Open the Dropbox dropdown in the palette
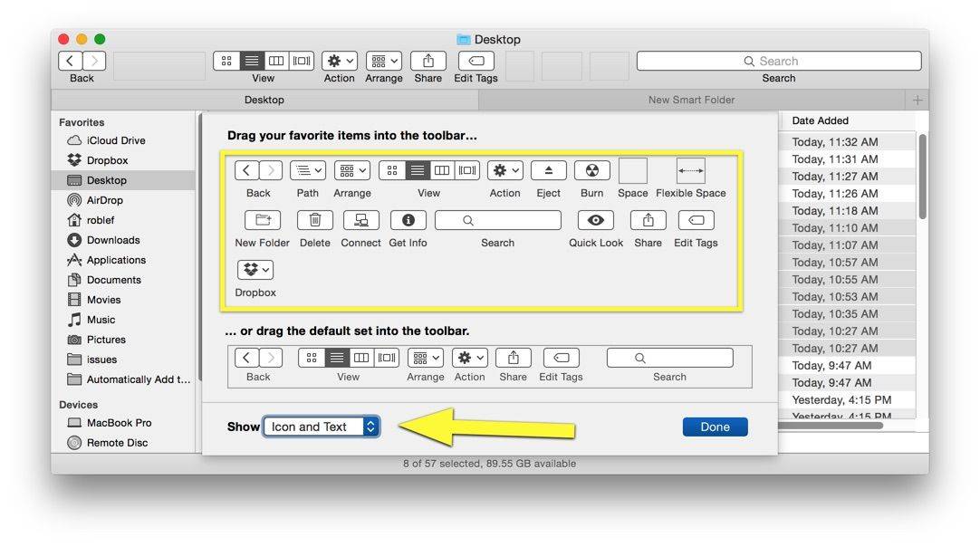 [x=255, y=270]
